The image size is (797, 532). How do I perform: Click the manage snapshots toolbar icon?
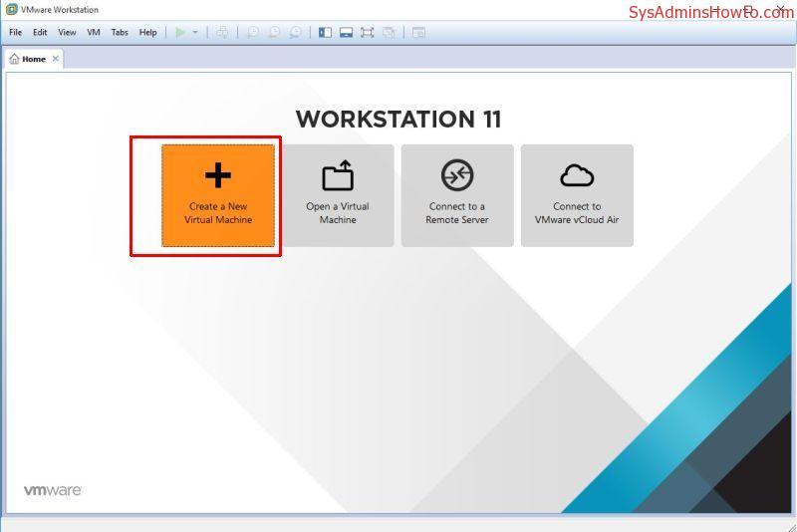pyautogui.click(x=295, y=33)
